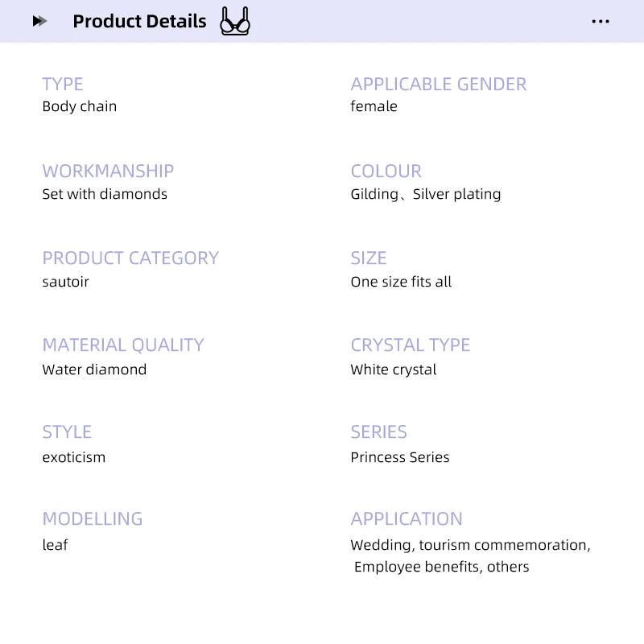The height and width of the screenshot is (644, 644).
Task: Click the Product Details header title
Action: [139, 21]
